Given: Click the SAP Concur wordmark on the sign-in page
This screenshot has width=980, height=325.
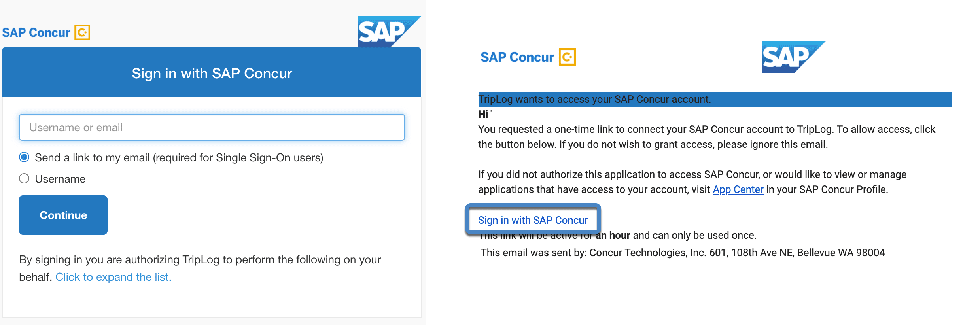Looking at the screenshot, I should pos(36,32).
